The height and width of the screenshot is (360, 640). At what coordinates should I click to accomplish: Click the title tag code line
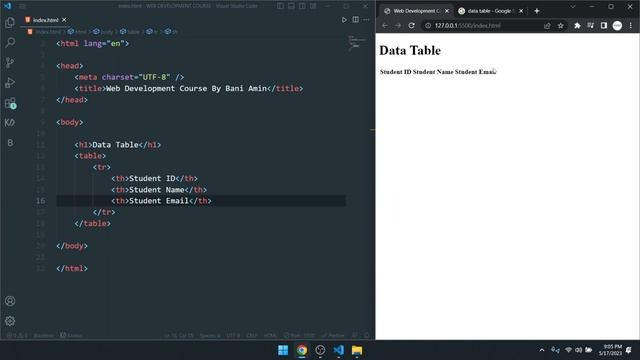pos(189,89)
